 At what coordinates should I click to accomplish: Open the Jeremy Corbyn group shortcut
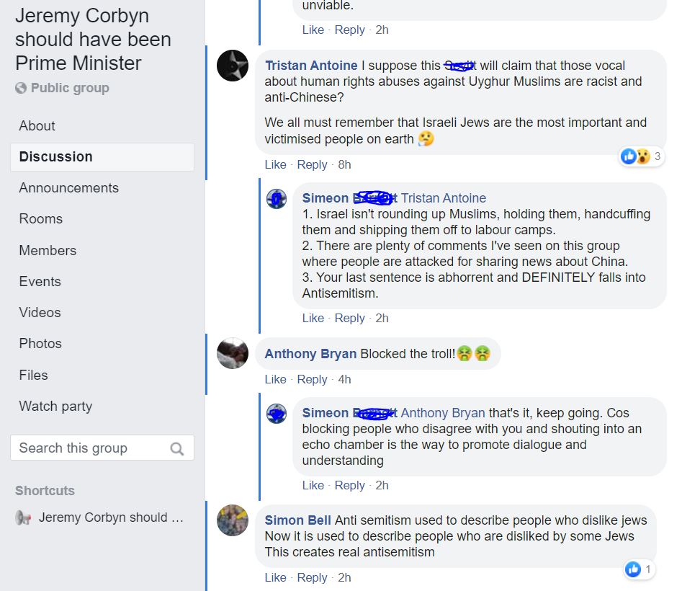coord(112,517)
